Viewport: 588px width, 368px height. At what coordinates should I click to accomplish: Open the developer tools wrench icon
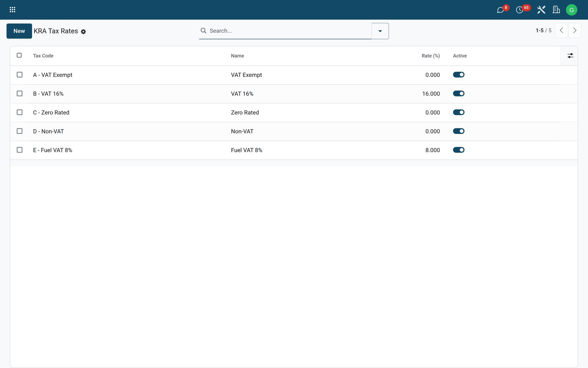(x=541, y=10)
